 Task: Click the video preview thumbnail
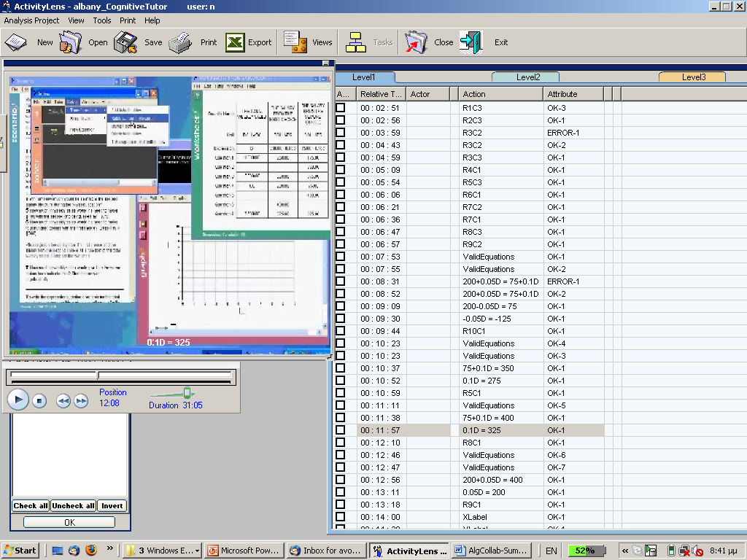click(x=169, y=216)
